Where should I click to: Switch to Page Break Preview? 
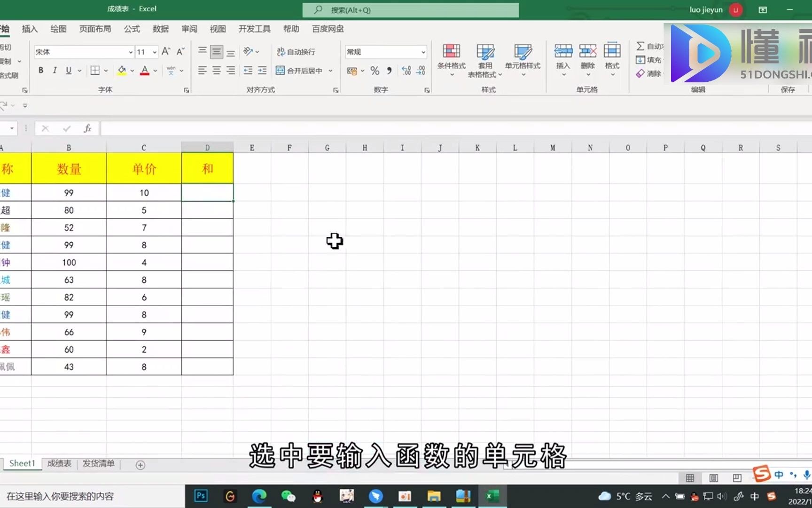pyautogui.click(x=737, y=478)
